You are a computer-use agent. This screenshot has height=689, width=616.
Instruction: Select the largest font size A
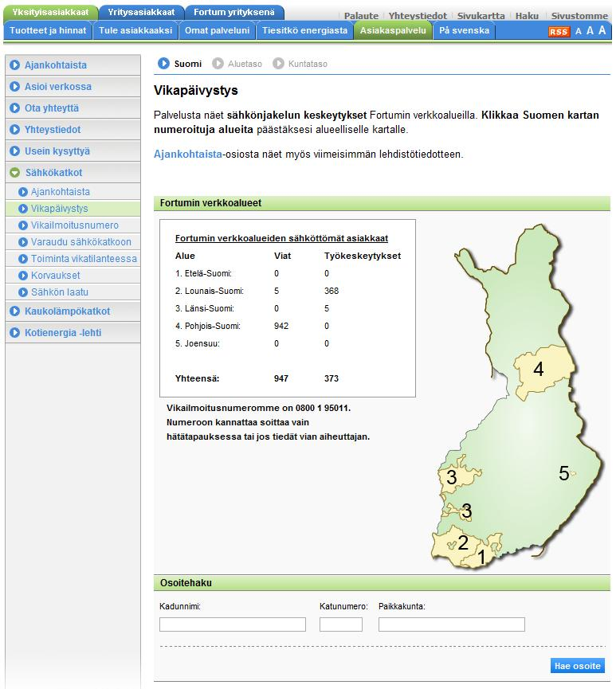click(x=602, y=30)
